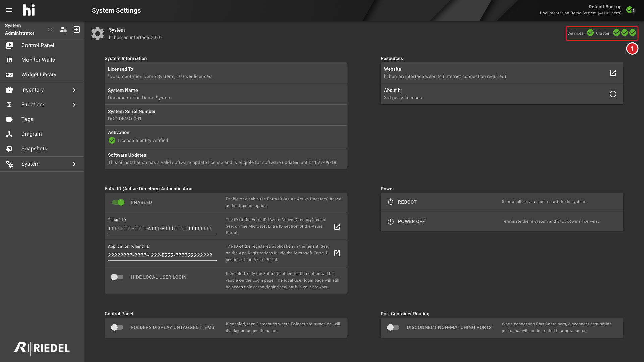Click the Widget Library icon
This screenshot has width=644, height=362.
pyautogui.click(x=9, y=74)
